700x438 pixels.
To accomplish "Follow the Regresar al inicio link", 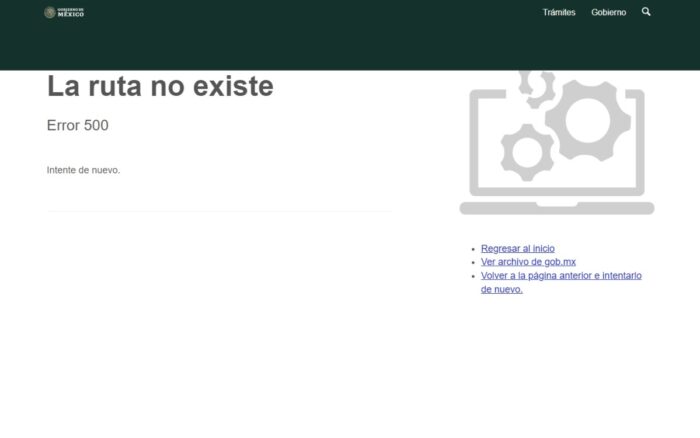I will click(x=517, y=248).
